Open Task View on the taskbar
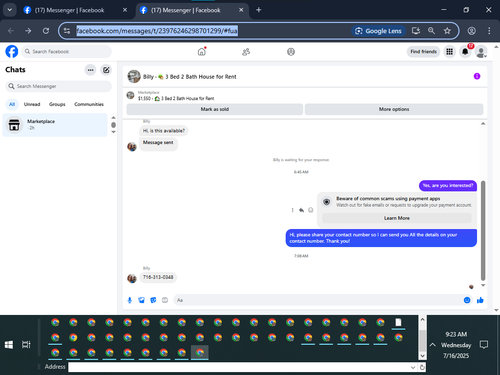 tap(26, 345)
